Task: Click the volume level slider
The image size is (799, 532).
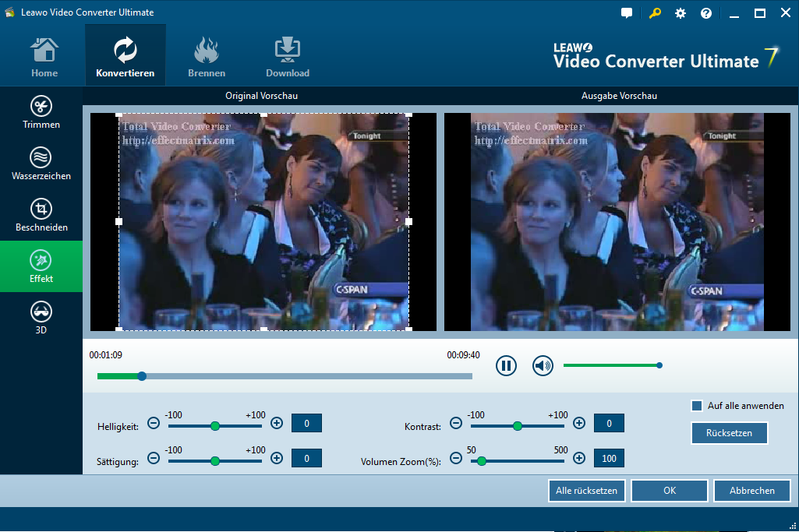Action: click(613, 365)
